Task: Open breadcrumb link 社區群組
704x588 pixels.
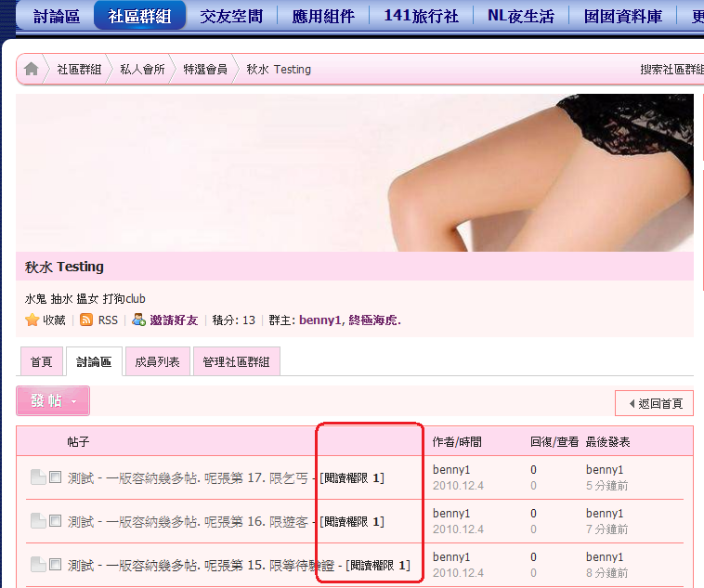Action: coord(80,69)
